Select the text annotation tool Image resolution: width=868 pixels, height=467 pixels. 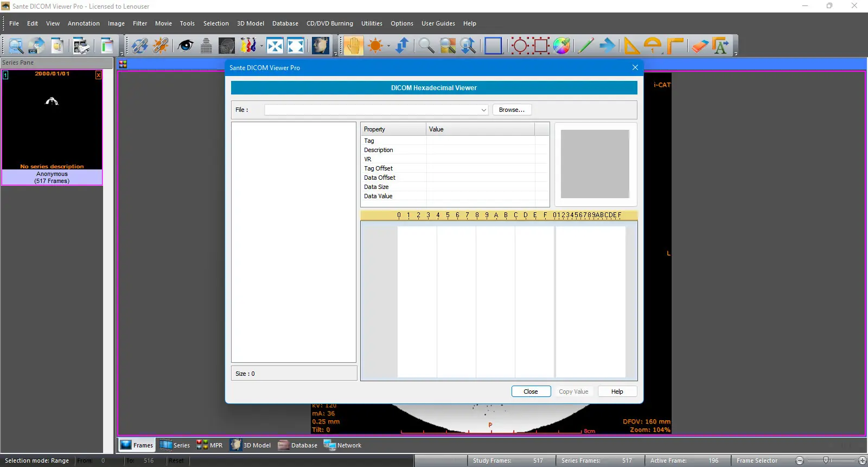pos(721,46)
